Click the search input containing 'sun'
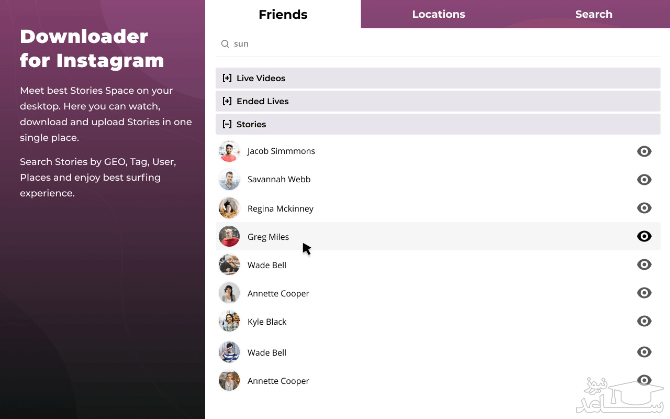Viewport: 670px width, 419px height. pos(440,44)
